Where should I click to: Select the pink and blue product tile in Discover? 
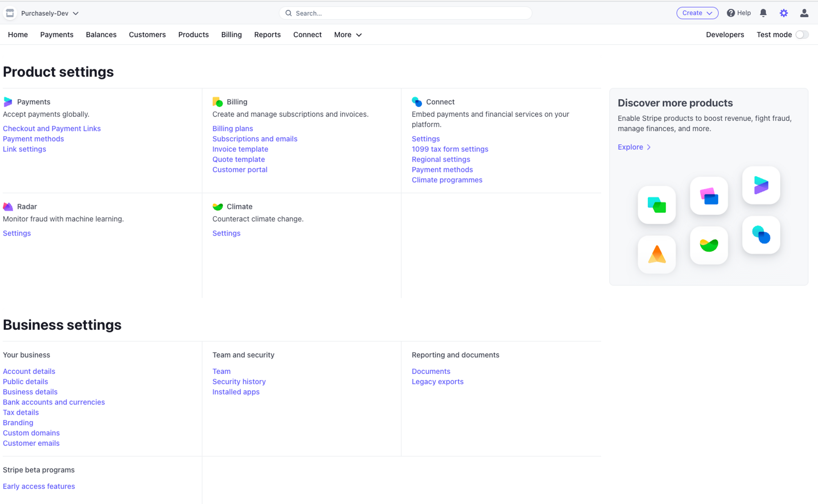[x=709, y=196]
